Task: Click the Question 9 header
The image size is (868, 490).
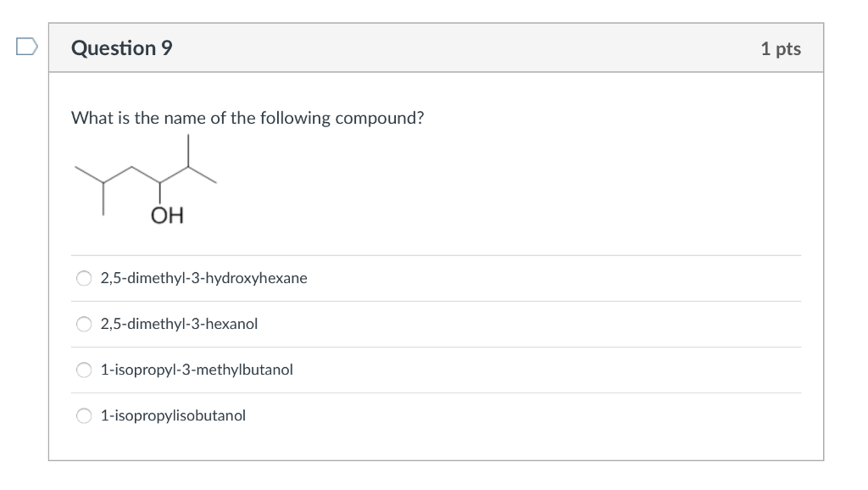Action: [121, 48]
